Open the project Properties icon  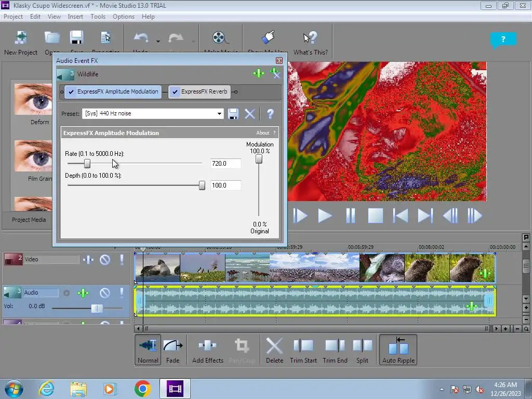click(x=105, y=37)
